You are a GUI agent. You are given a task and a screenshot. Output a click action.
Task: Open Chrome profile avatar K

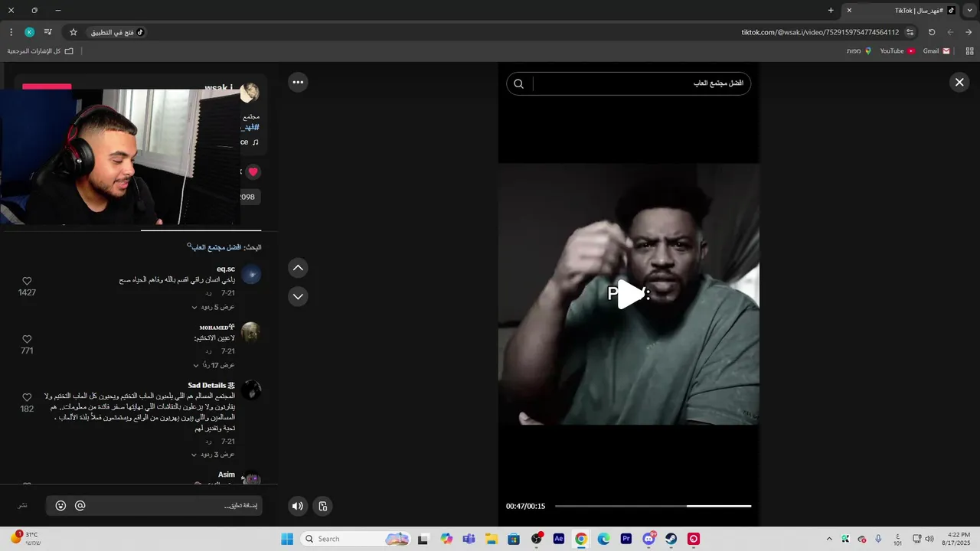click(x=29, y=32)
